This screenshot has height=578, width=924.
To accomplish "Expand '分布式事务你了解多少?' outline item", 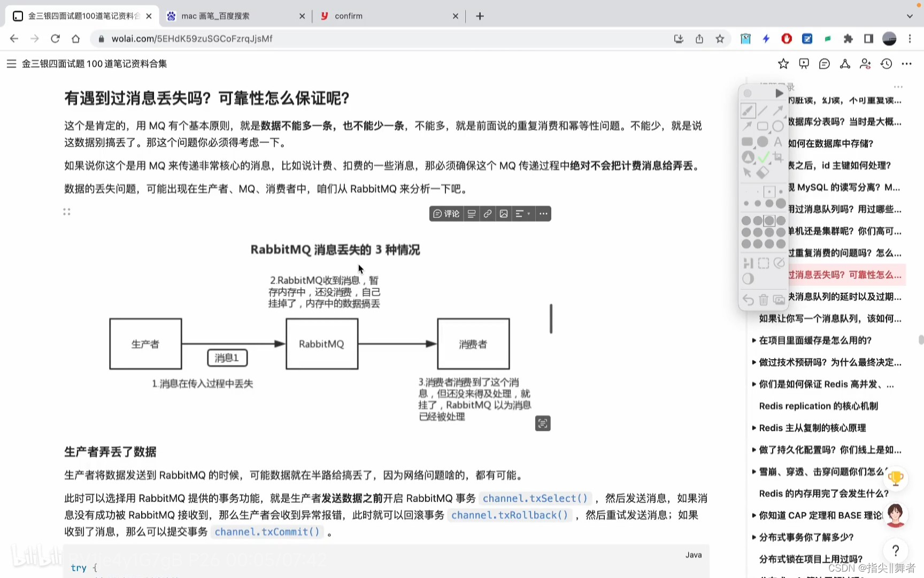I will 754,537.
